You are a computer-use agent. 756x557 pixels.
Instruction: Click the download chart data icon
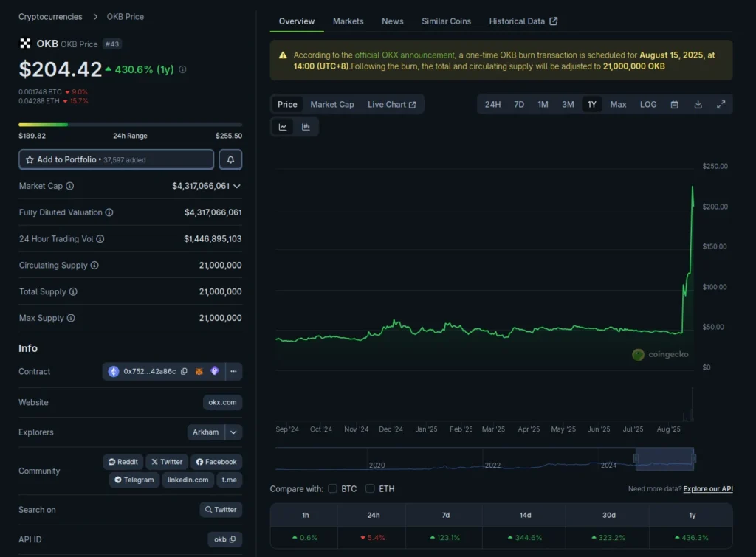[x=698, y=105]
